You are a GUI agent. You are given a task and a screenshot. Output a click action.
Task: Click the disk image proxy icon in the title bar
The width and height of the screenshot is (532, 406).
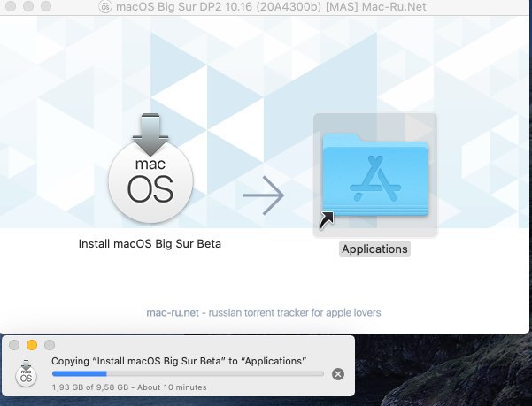[x=105, y=6]
